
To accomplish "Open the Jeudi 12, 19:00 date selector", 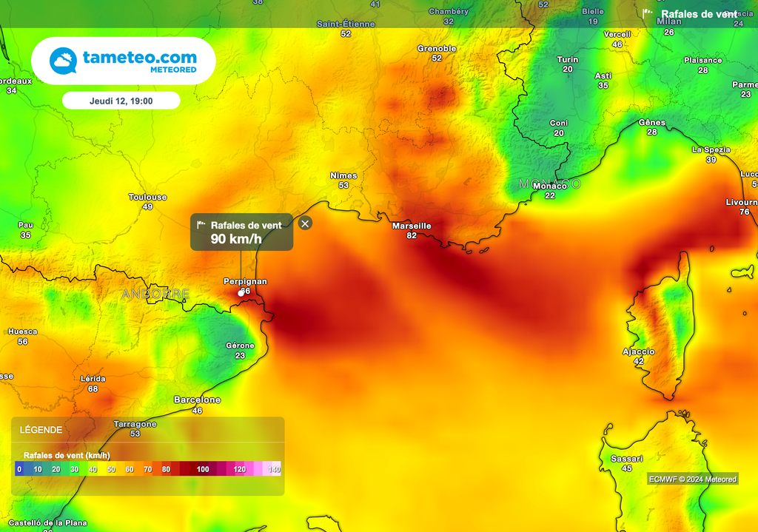I will click(x=121, y=101).
